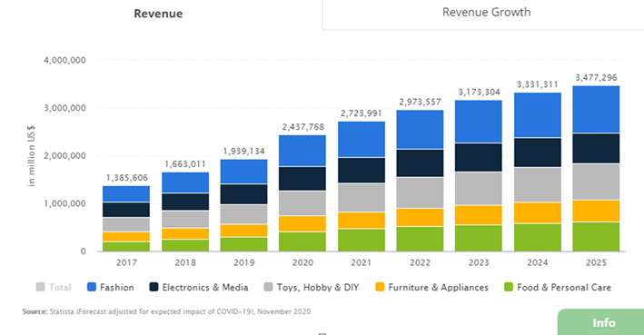This screenshot has height=335, width=644.
Task: Toggle the Total series in legend
Action: [x=54, y=288]
